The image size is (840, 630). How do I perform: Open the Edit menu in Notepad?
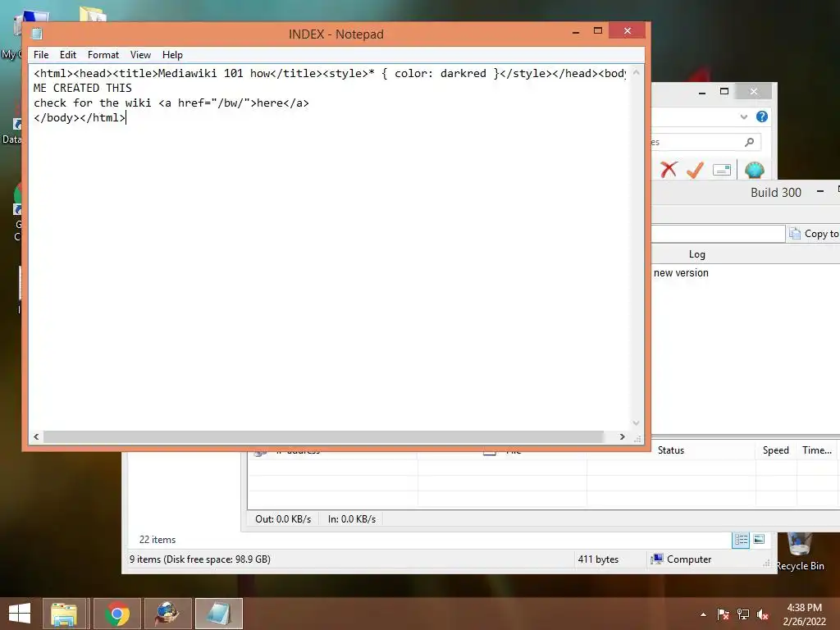67,55
